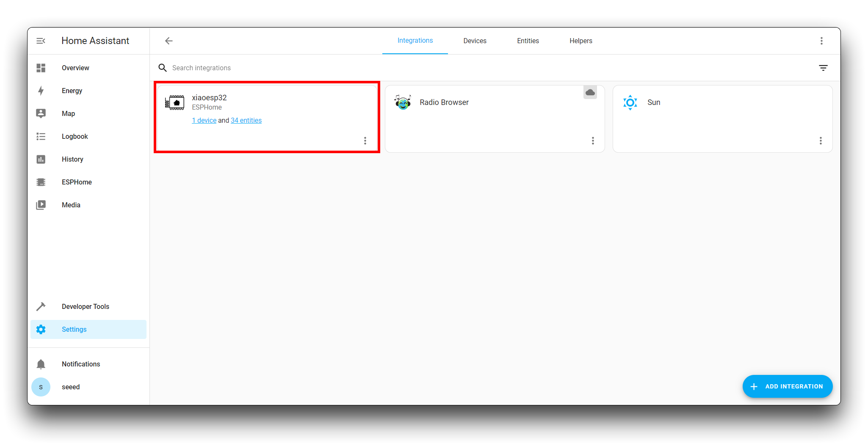This screenshot has width=868, height=446.
Task: Click the Developer Tools hammer icon
Action: click(x=41, y=306)
